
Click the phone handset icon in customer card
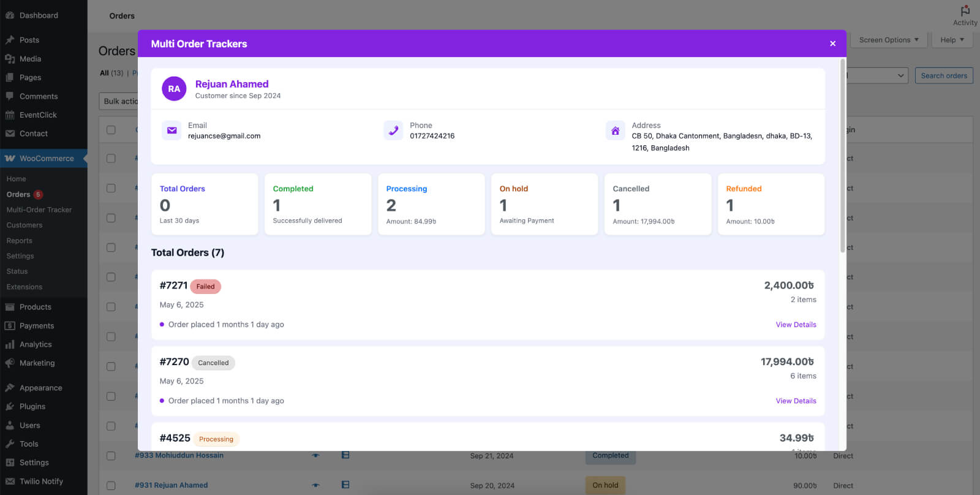pyautogui.click(x=393, y=130)
